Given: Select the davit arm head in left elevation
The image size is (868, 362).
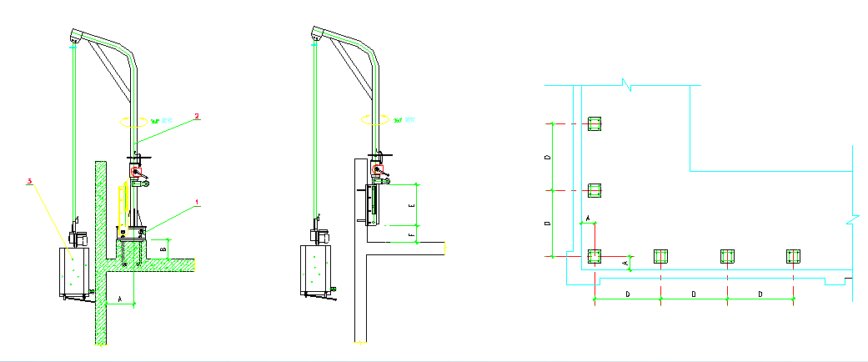Looking at the screenshot, I should tap(76, 37).
